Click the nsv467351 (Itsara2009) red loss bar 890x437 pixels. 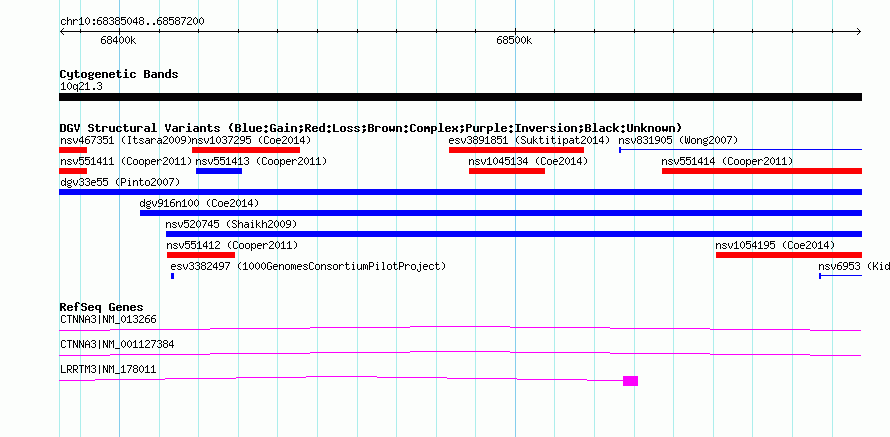pyautogui.click(x=73, y=150)
